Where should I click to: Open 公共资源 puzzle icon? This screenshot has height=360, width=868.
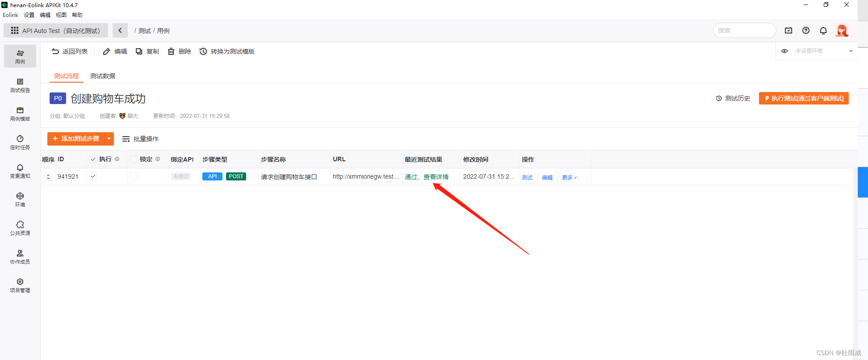(x=20, y=228)
